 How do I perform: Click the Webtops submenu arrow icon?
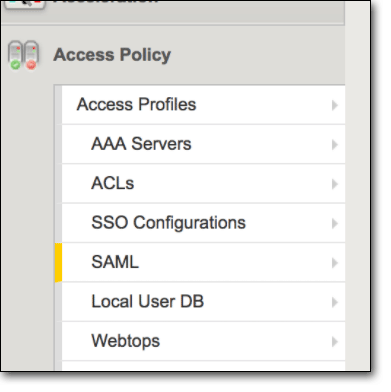(x=335, y=342)
